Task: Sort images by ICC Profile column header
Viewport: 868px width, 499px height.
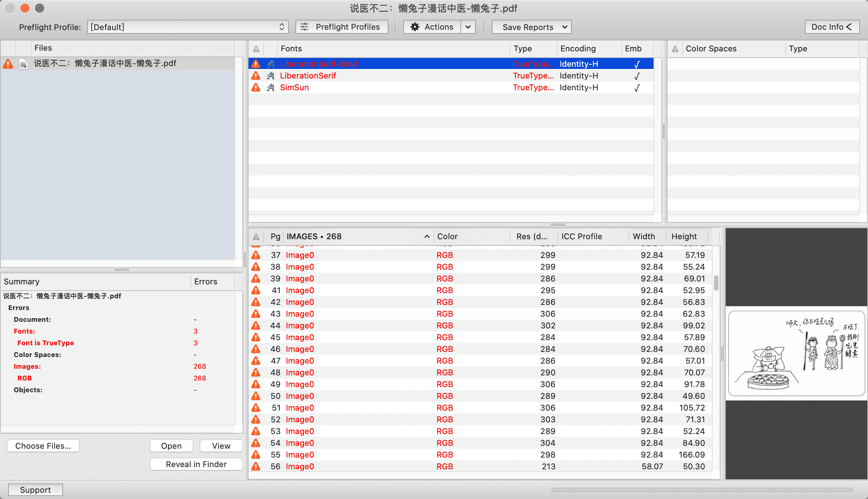Action: (593, 237)
